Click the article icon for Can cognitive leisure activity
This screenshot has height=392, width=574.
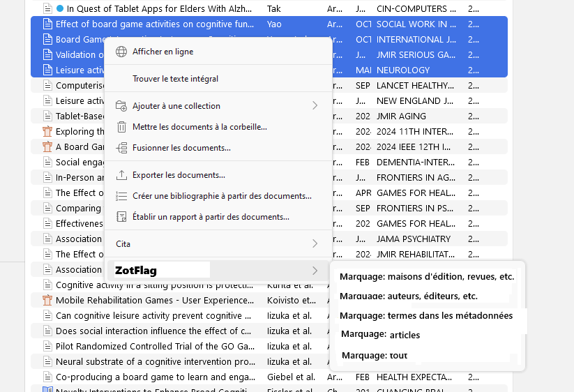[47, 315]
